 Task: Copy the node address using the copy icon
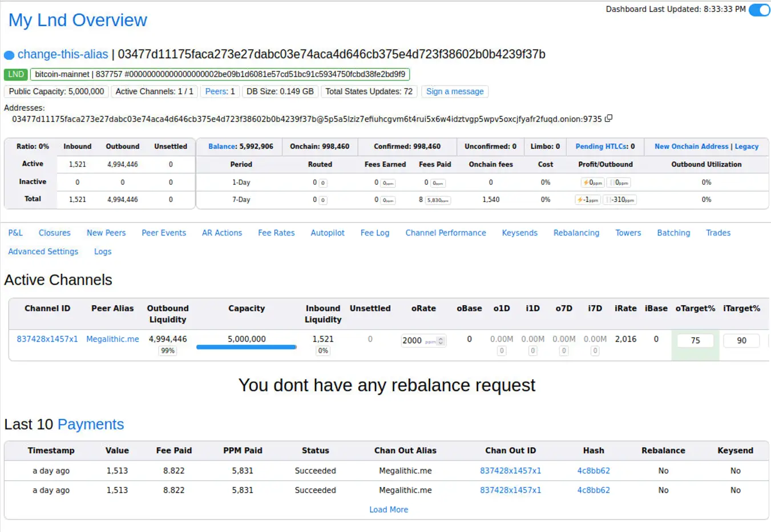click(x=608, y=119)
